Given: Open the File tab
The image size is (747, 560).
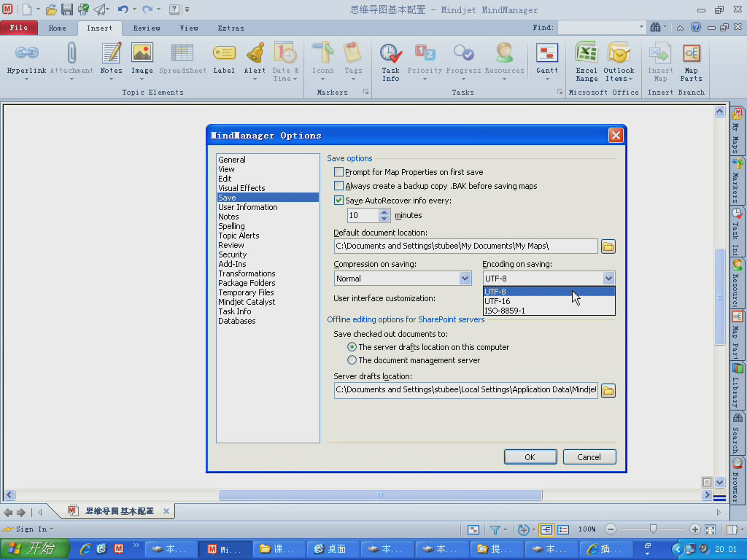Looking at the screenshot, I should (x=18, y=28).
